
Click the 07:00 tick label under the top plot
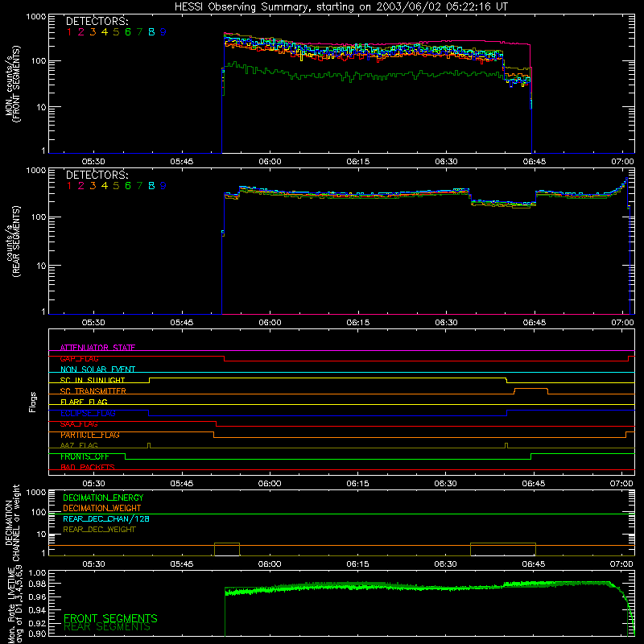(x=622, y=162)
